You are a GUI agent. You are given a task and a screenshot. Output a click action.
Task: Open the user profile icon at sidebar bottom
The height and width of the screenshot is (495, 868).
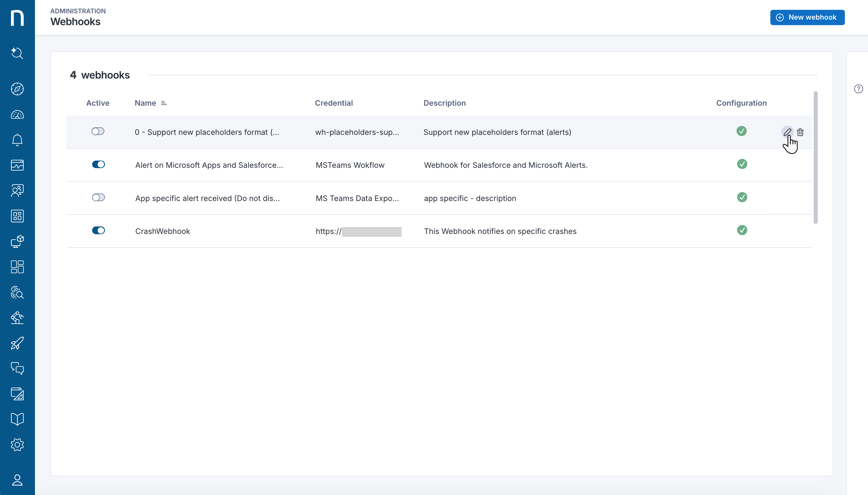coord(17,480)
